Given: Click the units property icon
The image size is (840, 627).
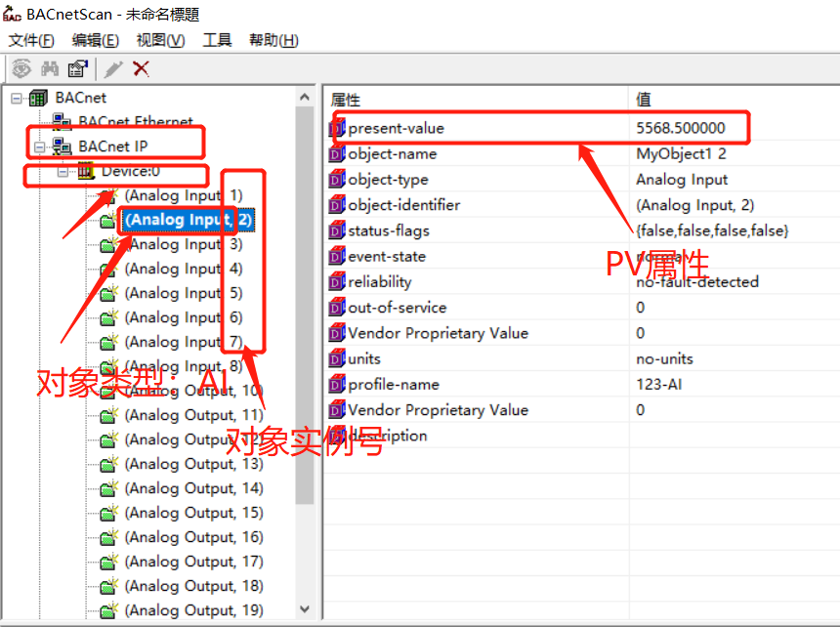Looking at the screenshot, I should (x=337, y=358).
